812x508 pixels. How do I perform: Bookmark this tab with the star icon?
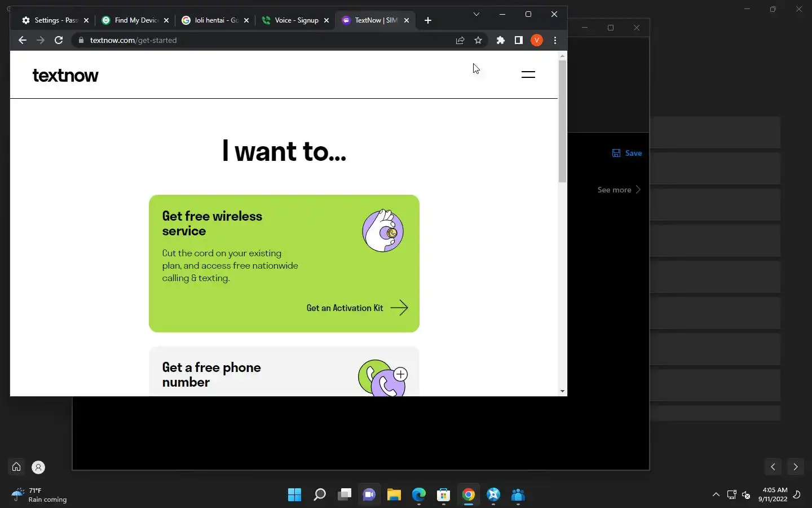click(x=478, y=40)
